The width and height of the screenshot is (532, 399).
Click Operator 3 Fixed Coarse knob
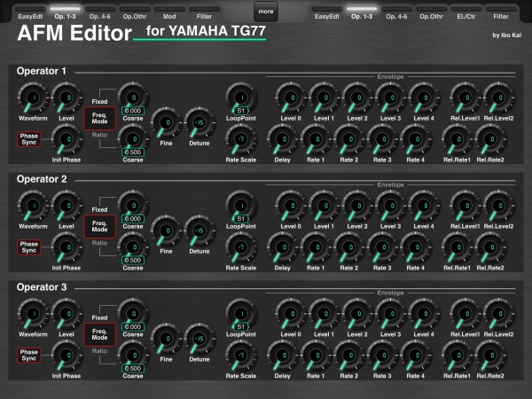[133, 314]
